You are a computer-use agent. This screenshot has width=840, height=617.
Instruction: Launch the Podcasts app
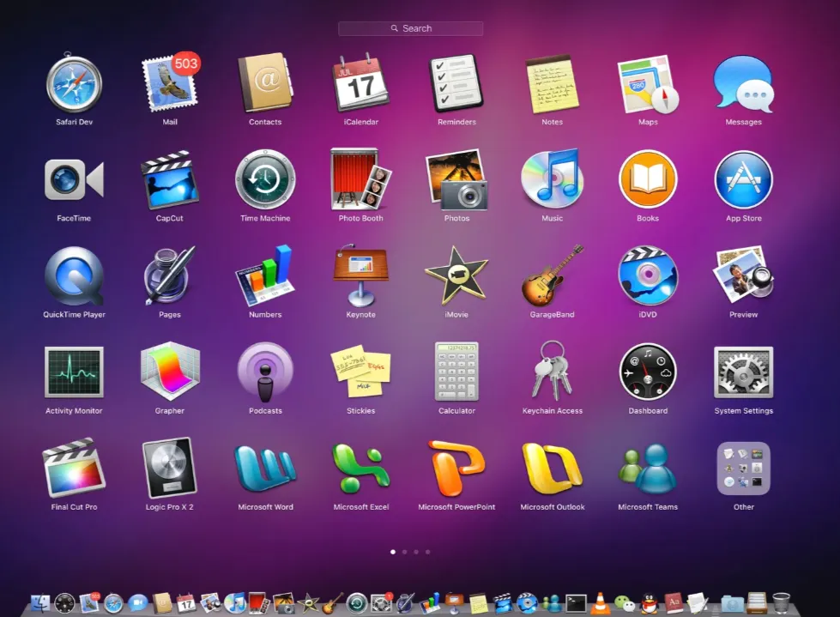(265, 372)
